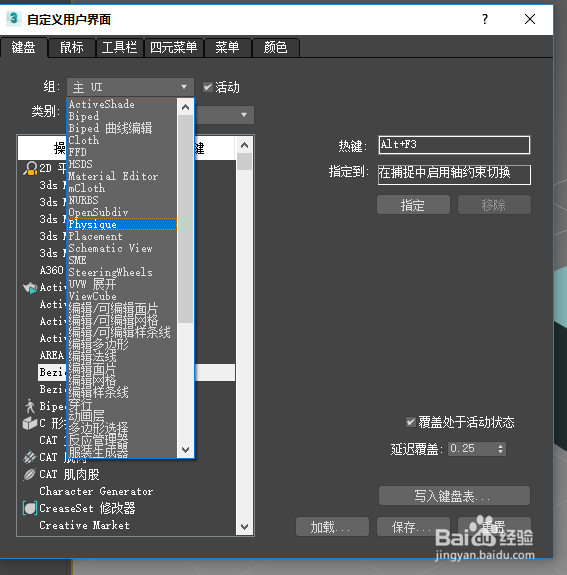Click the help question mark button

pos(485,19)
